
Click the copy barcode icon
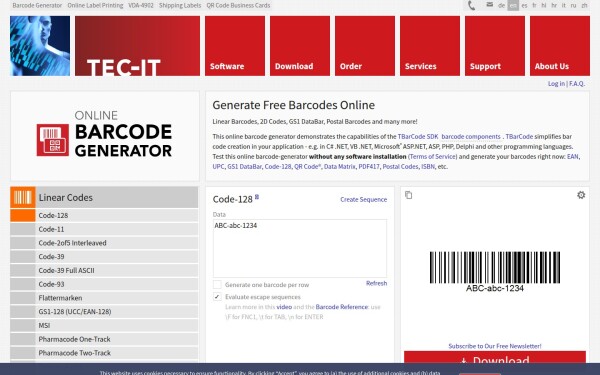(408, 195)
